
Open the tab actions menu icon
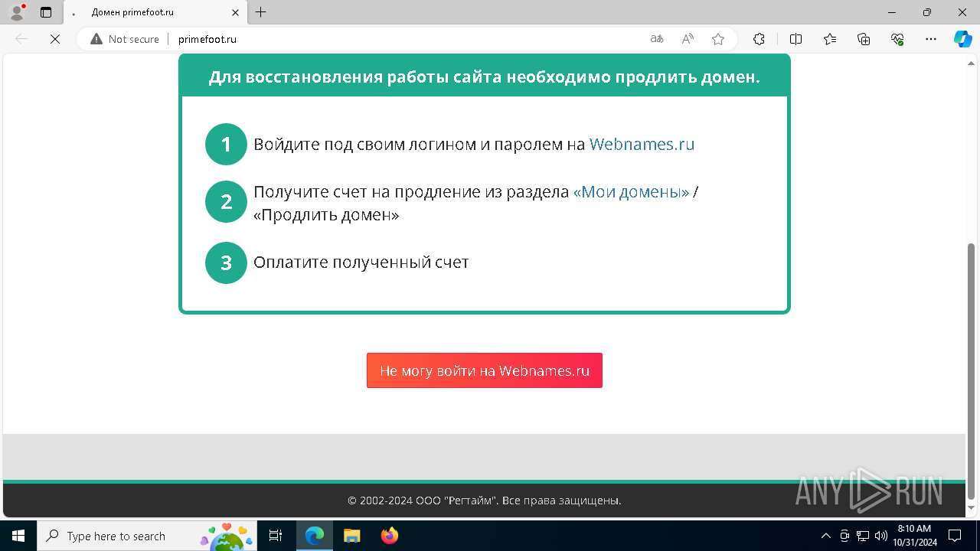point(46,12)
